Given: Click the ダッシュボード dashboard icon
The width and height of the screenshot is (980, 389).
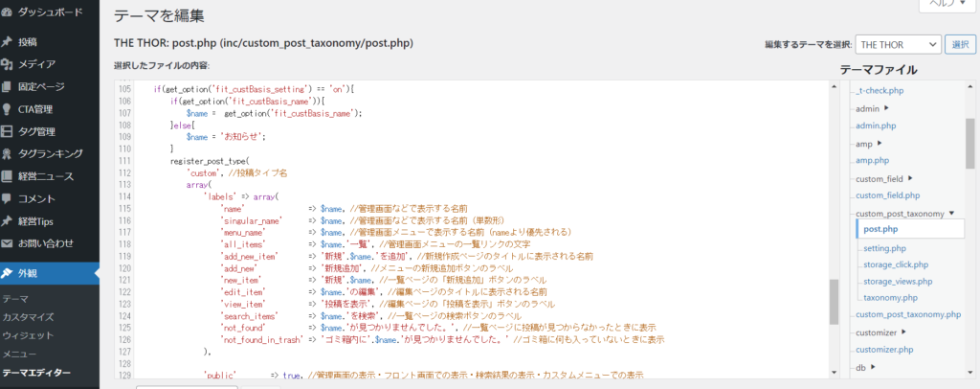Looking at the screenshot, I should (x=8, y=12).
